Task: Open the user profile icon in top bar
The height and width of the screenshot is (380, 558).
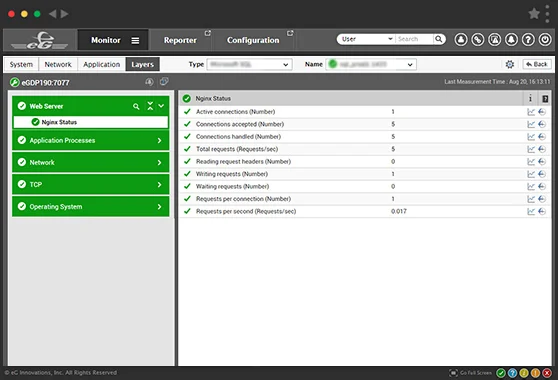Action: point(461,39)
